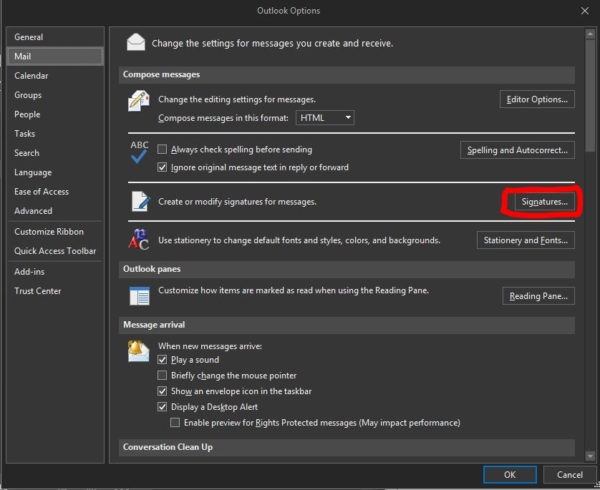Switch to the Tasks options category
This screenshot has height=490, width=600.
click(x=55, y=133)
